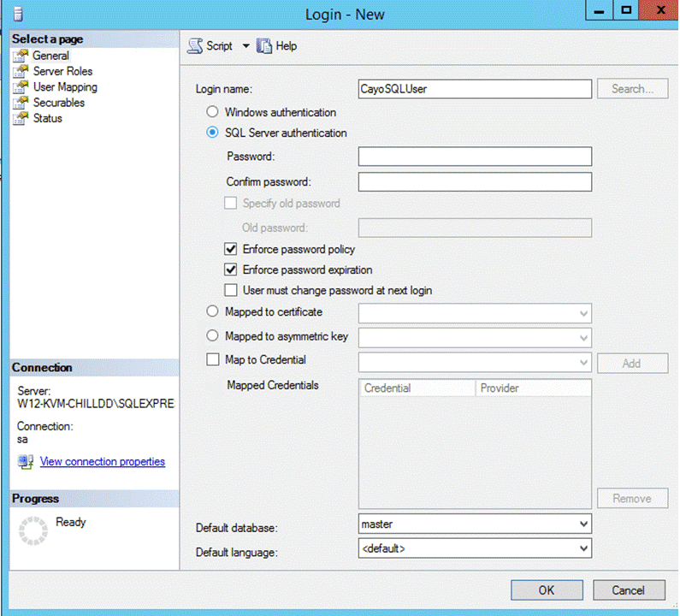Open the General page
Image resolution: width=680 pixels, height=616 pixels.
pyautogui.click(x=50, y=56)
